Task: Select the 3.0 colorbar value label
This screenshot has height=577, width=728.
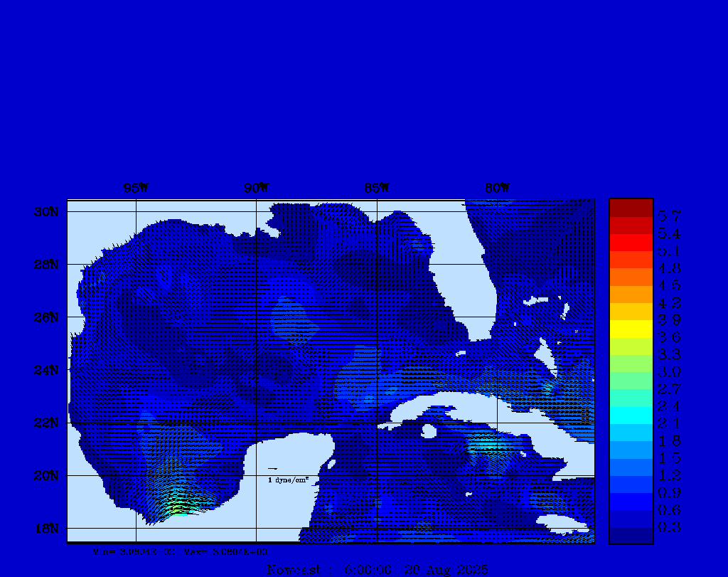Action: [669, 371]
